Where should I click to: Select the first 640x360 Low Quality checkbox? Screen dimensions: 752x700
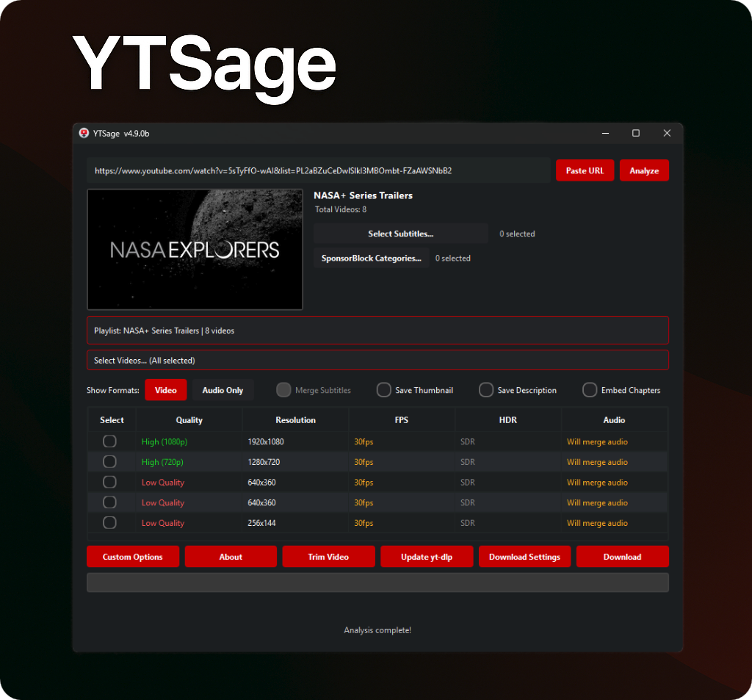(x=109, y=482)
